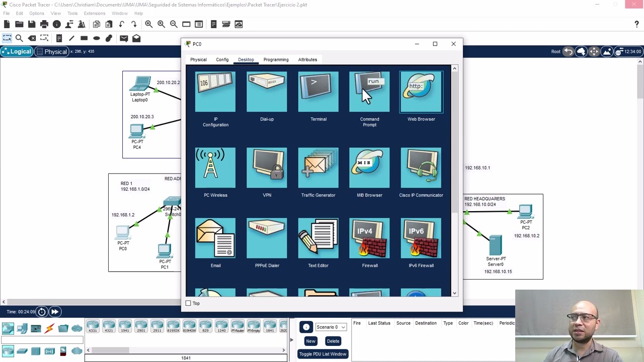This screenshot has height=362, width=644.
Task: Open the Edit menu
Action: (x=19, y=13)
